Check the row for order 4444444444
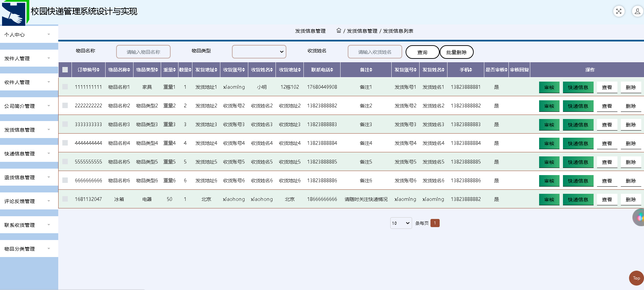Viewport: 644px width, 290px height. (65, 143)
